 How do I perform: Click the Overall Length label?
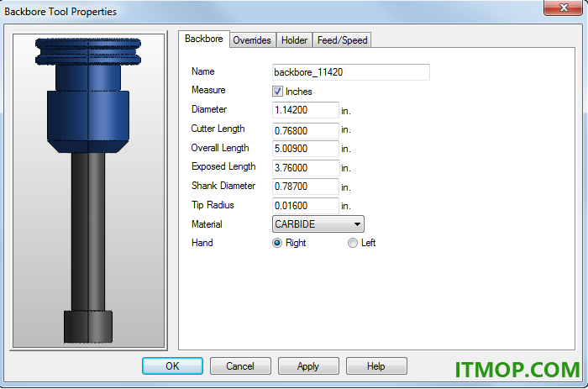[220, 148]
